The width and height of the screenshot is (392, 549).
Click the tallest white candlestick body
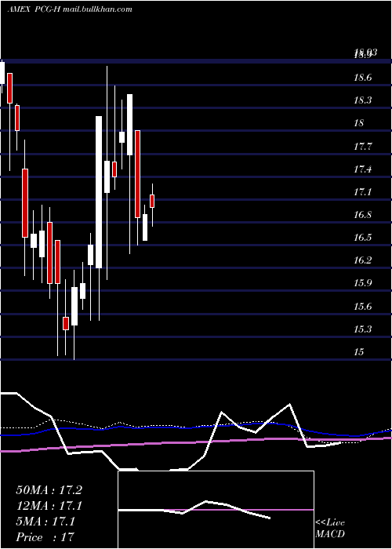[99, 192]
